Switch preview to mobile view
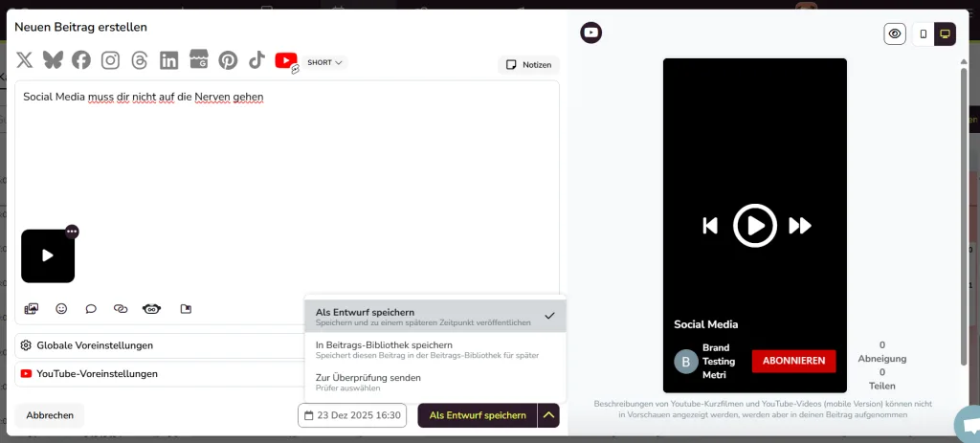Viewport: 980px width, 443px height. pos(924,33)
